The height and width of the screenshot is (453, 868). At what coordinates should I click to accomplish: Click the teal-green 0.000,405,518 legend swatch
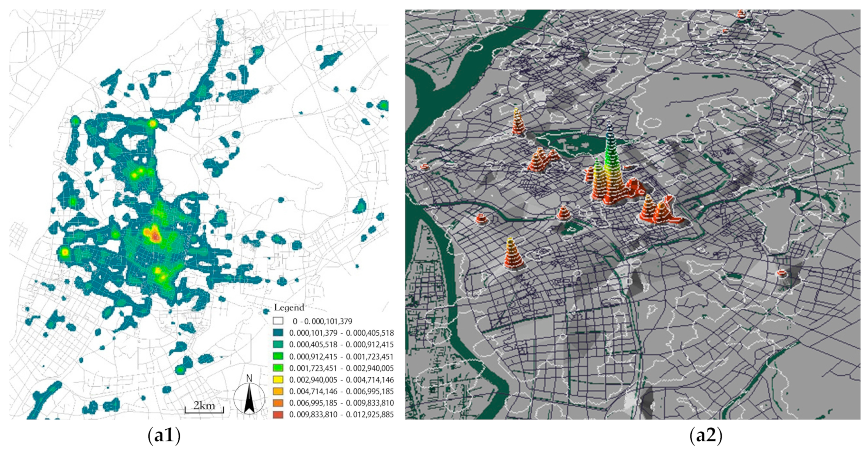278,345
